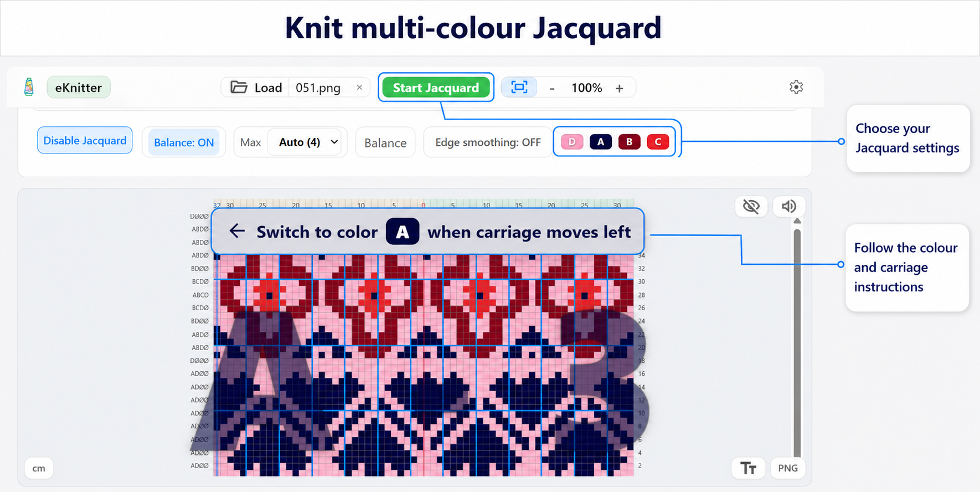This screenshot has width=980, height=492.
Task: Click the text size Tt icon
Action: pyautogui.click(x=749, y=468)
